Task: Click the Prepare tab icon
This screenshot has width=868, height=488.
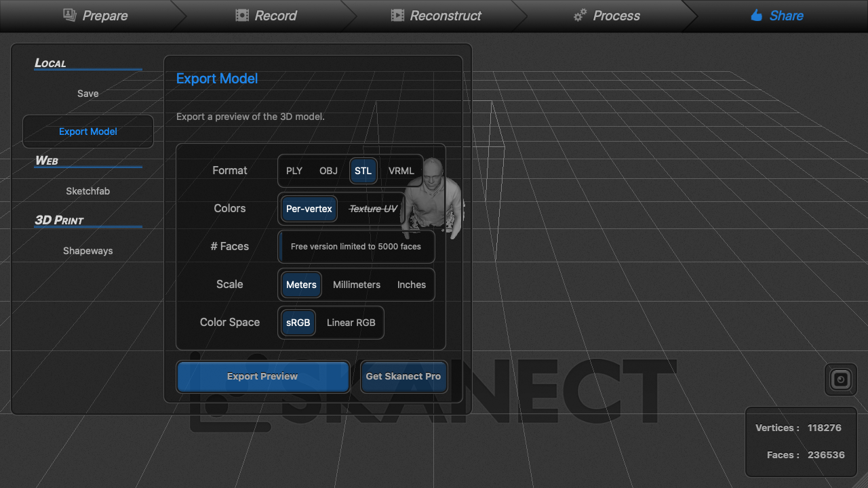Action: pyautogui.click(x=70, y=15)
